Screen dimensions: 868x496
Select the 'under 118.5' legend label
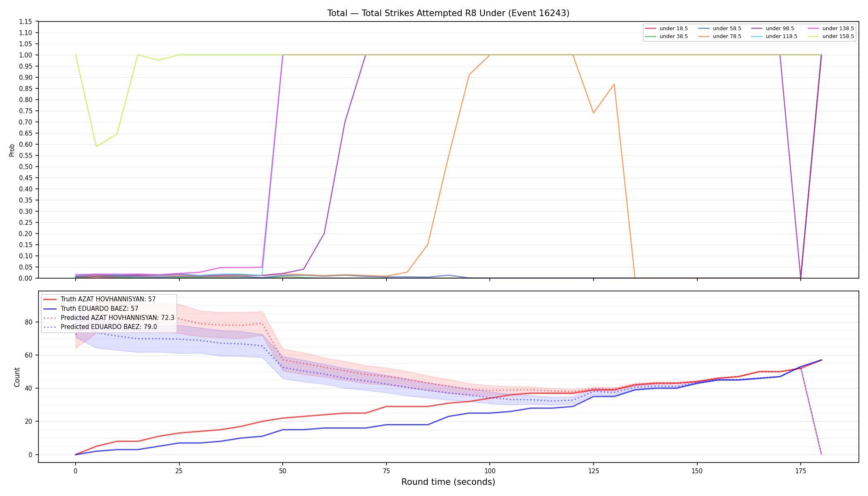coord(782,36)
